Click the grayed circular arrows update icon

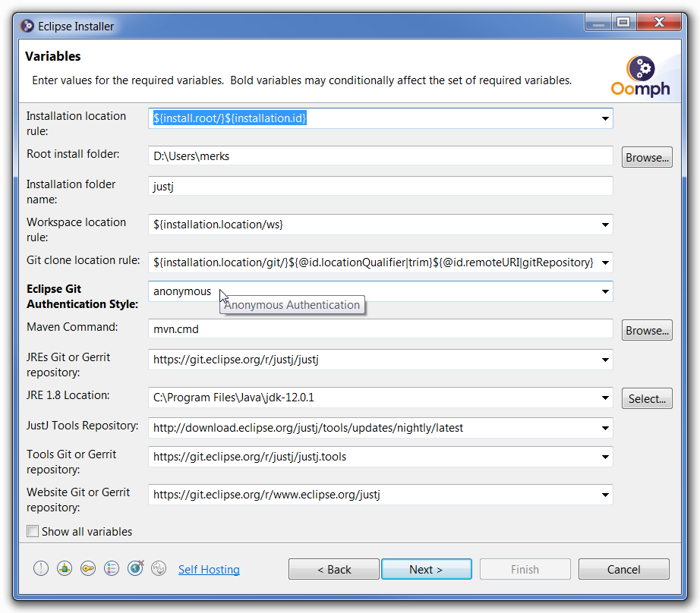[x=159, y=568]
